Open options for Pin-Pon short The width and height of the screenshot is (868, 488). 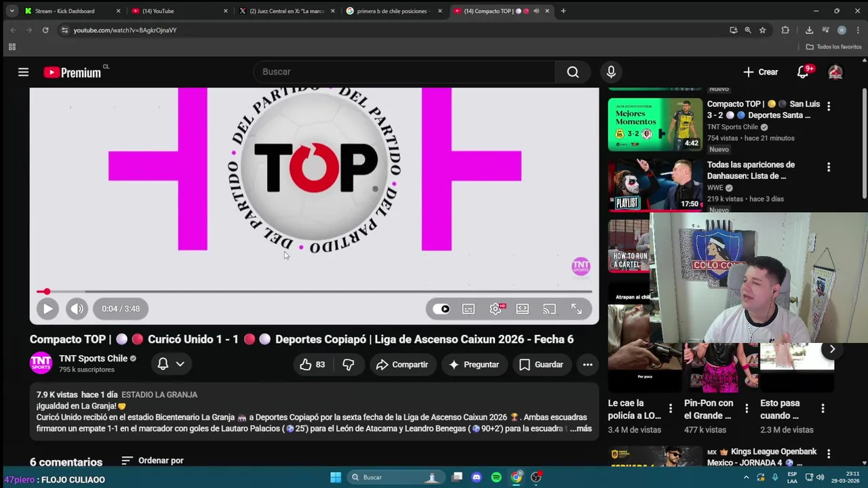point(746,408)
